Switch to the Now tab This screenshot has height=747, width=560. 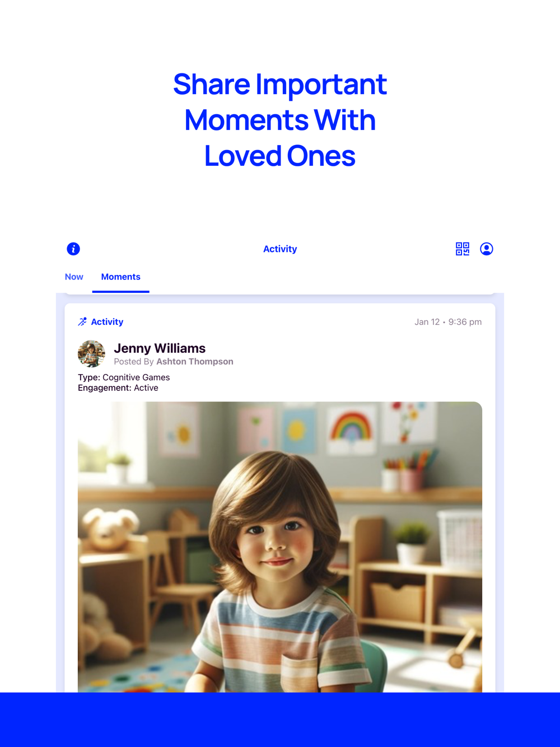coord(74,277)
